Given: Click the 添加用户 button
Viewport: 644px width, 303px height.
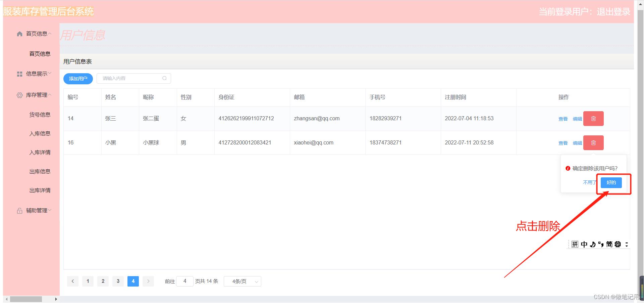Looking at the screenshot, I should 78,79.
